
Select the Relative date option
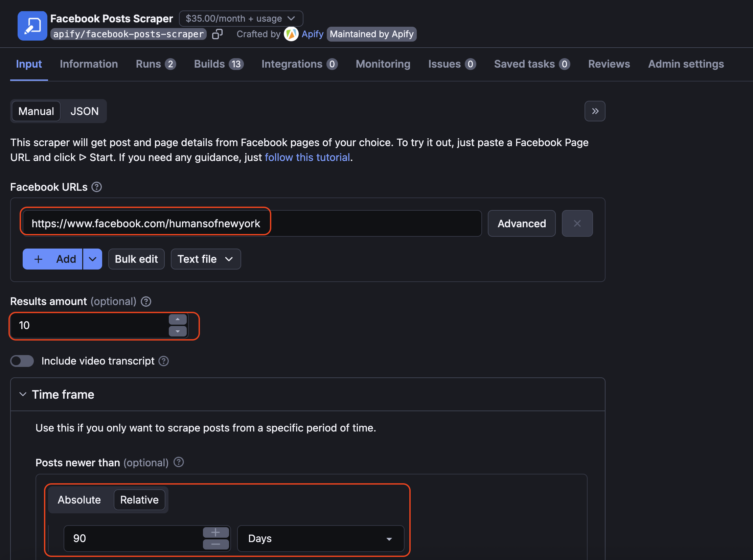pyautogui.click(x=139, y=500)
